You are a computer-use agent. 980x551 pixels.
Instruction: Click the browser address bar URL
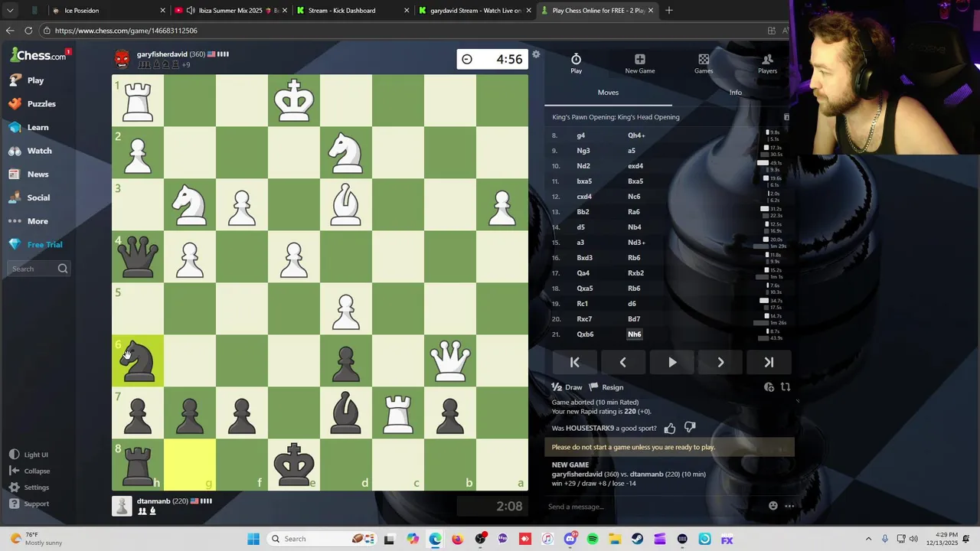tap(126, 31)
